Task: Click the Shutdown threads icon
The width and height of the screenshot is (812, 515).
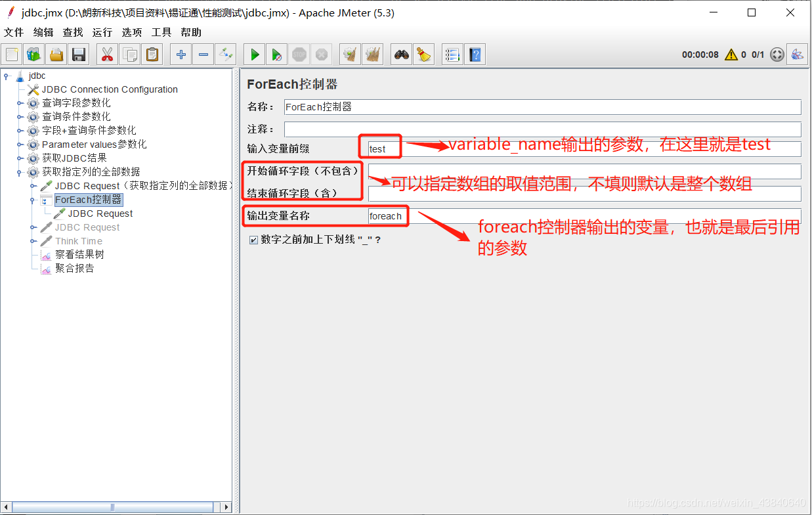Action: click(x=321, y=55)
